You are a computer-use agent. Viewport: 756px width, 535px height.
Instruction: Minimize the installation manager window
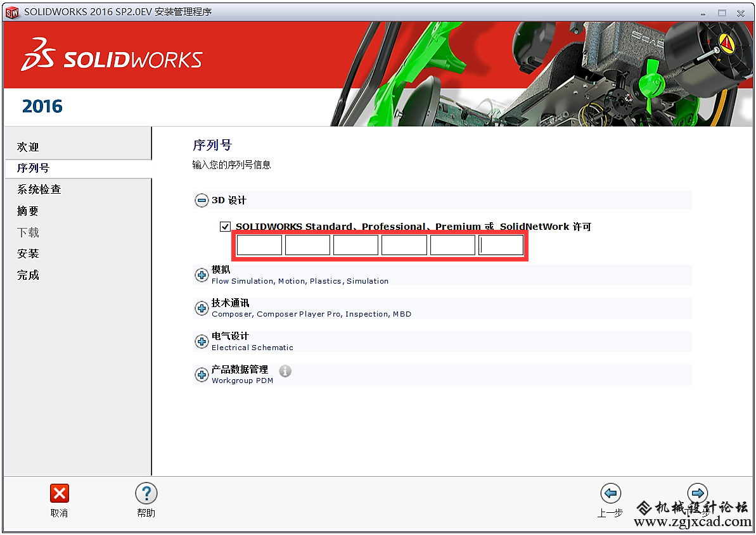pos(703,13)
